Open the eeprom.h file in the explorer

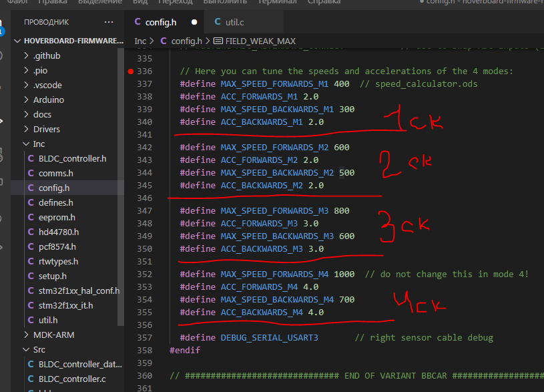pyautogui.click(x=56, y=217)
